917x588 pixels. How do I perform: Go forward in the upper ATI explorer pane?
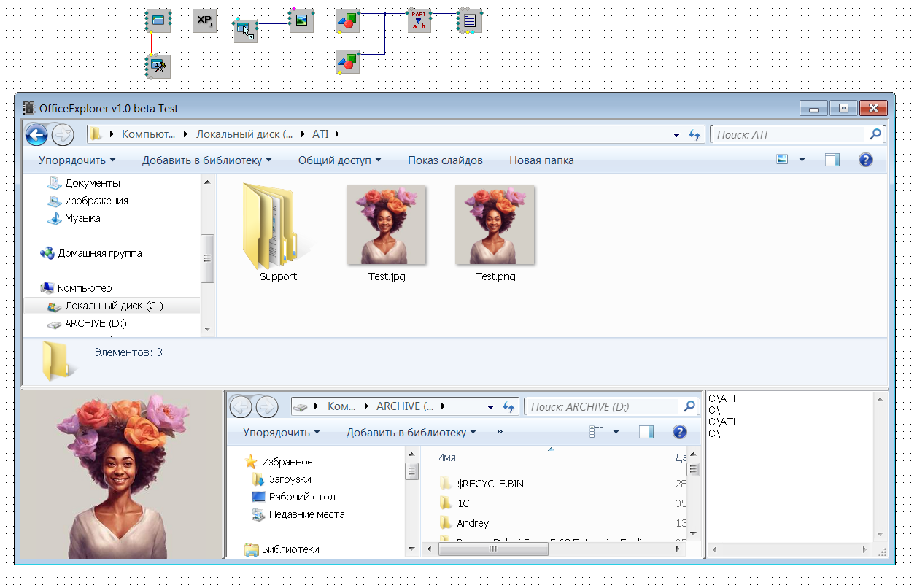[63, 134]
